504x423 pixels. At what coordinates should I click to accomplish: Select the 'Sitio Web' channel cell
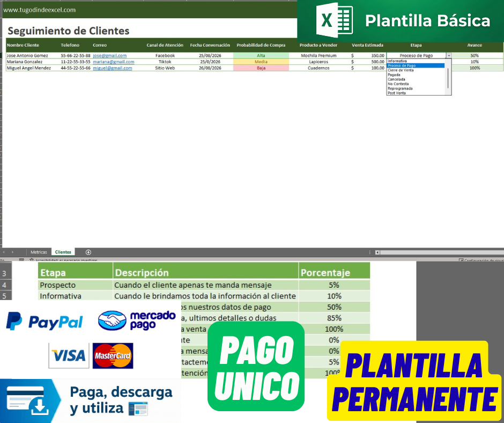tap(165, 68)
